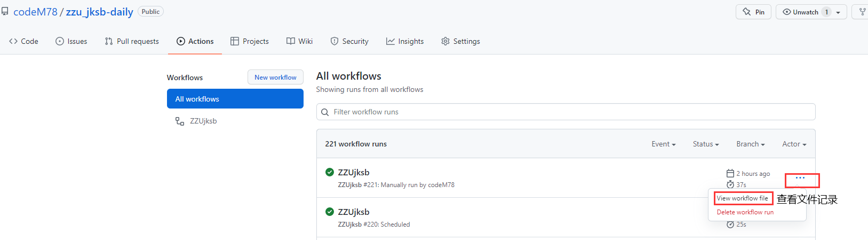Click the repository icon beside codeM78

pyautogui.click(x=5, y=11)
